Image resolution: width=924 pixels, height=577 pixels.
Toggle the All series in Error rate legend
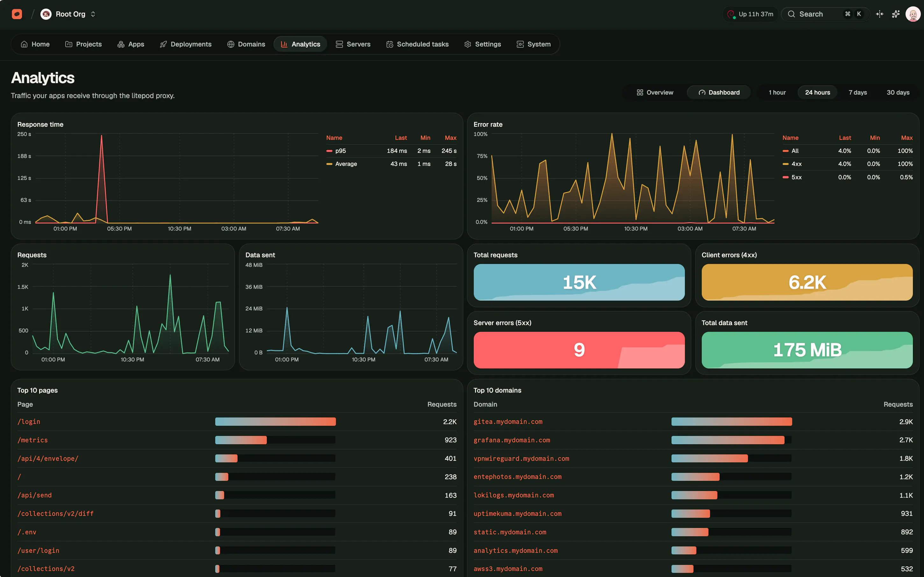coord(847,151)
